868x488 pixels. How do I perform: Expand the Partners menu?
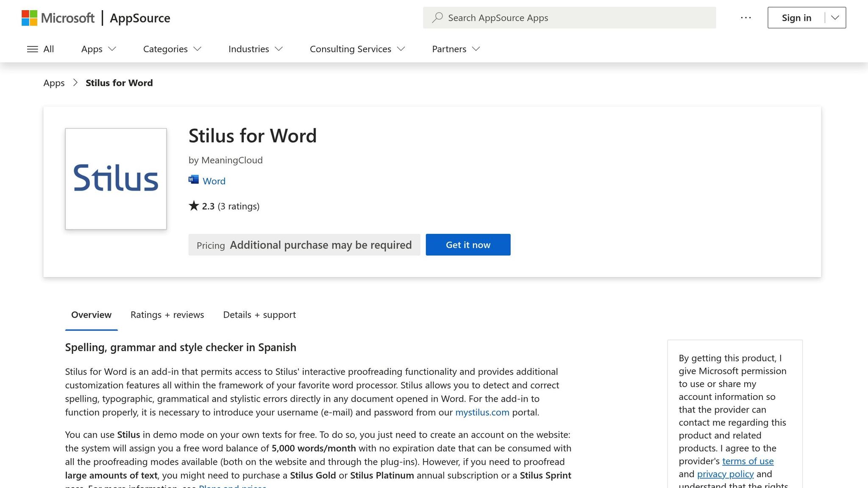[x=456, y=49]
